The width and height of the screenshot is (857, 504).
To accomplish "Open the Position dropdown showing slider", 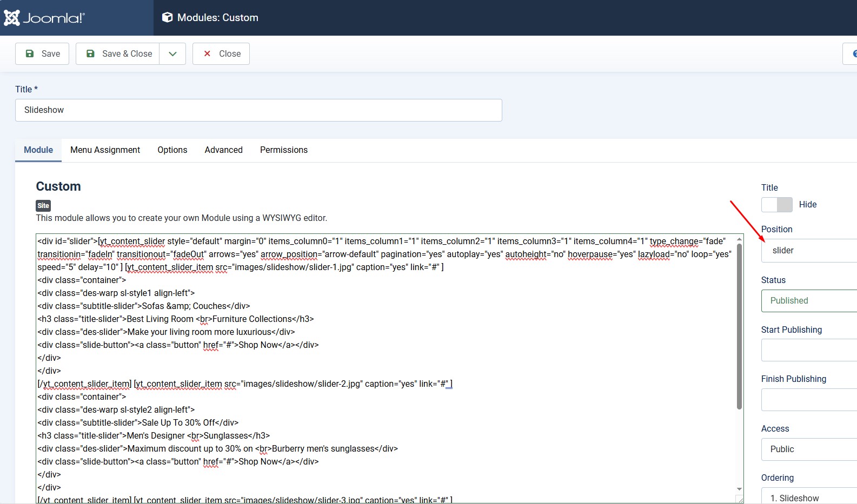I will 809,251.
